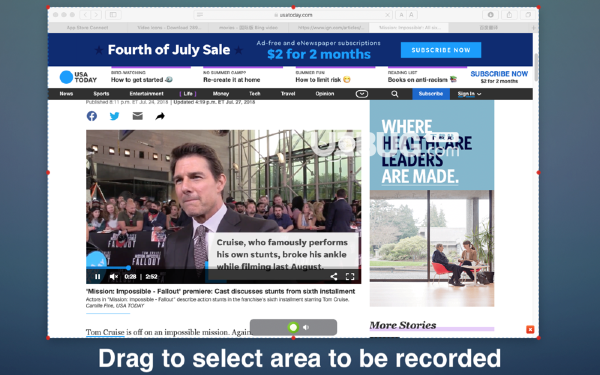Image resolution: width=600 pixels, height=375 pixels.
Task: Open 'Books on anti-racism' link
Action: (x=422, y=80)
